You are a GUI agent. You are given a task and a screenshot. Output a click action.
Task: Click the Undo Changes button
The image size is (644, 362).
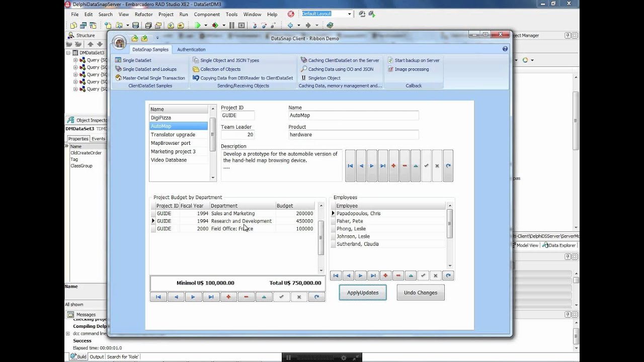click(x=421, y=293)
